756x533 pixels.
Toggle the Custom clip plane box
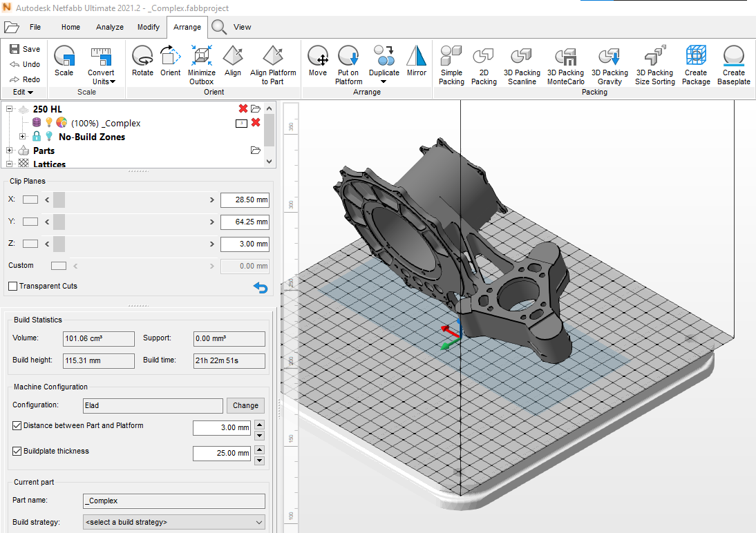click(59, 266)
